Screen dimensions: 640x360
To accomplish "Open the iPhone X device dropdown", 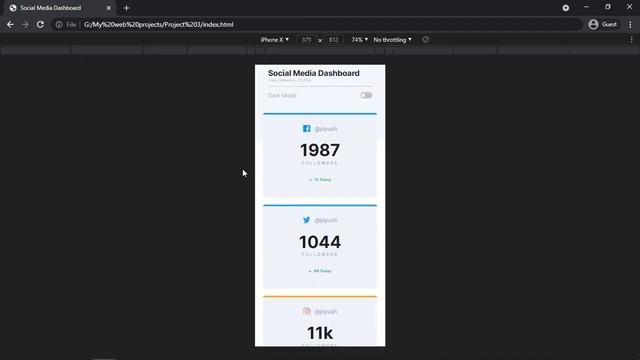I will [274, 40].
